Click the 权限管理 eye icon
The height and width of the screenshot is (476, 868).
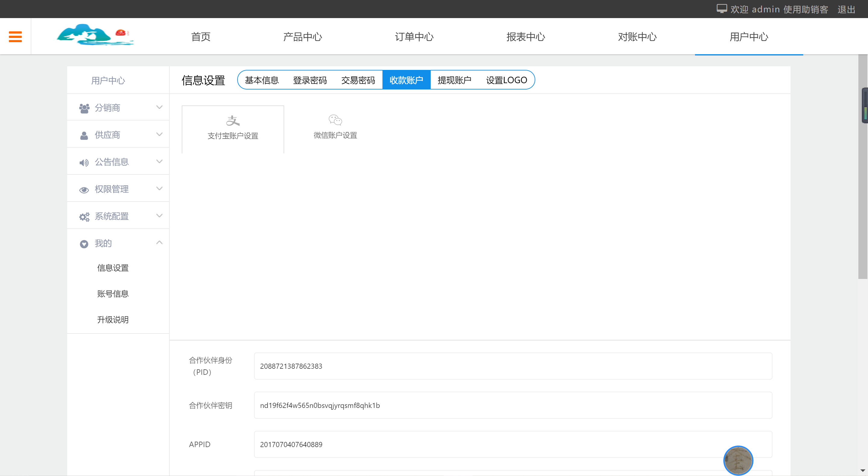point(84,189)
